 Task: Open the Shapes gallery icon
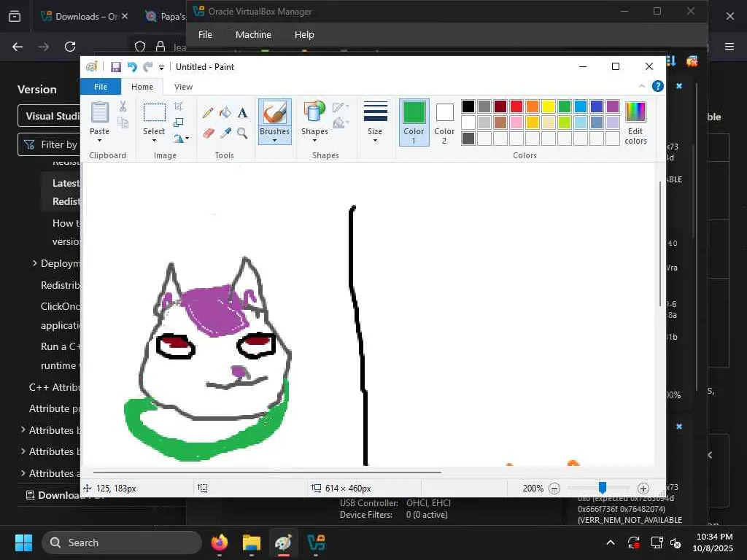314,112
